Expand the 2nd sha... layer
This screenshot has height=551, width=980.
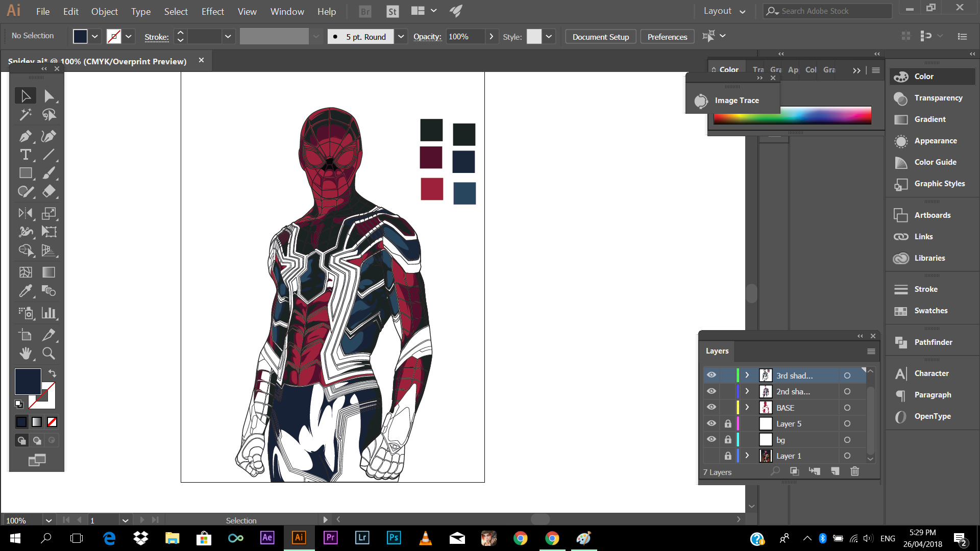coord(747,391)
